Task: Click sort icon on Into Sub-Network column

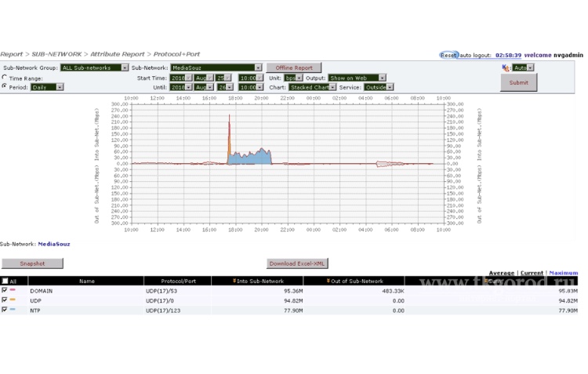Action: pos(235,281)
